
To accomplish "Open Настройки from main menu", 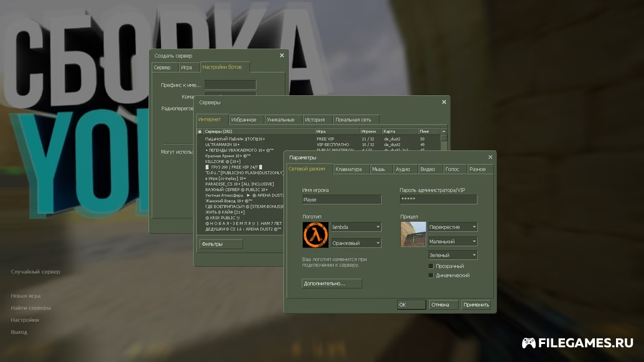I will coord(25,320).
